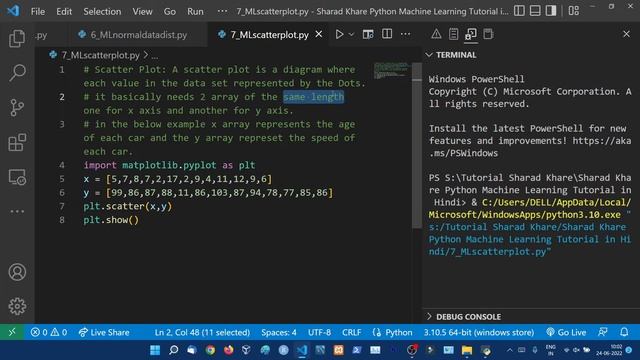
Task: Click Ln 2, Col 48 cursor position
Action: pos(202,332)
